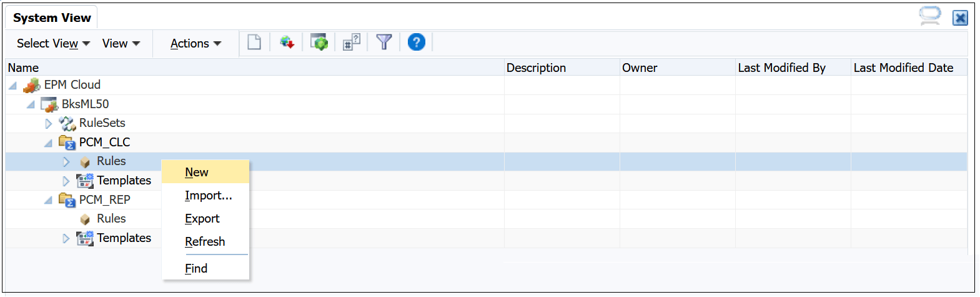The image size is (980, 297).
Task: Select the RuleSets tree label
Action: [x=102, y=123]
